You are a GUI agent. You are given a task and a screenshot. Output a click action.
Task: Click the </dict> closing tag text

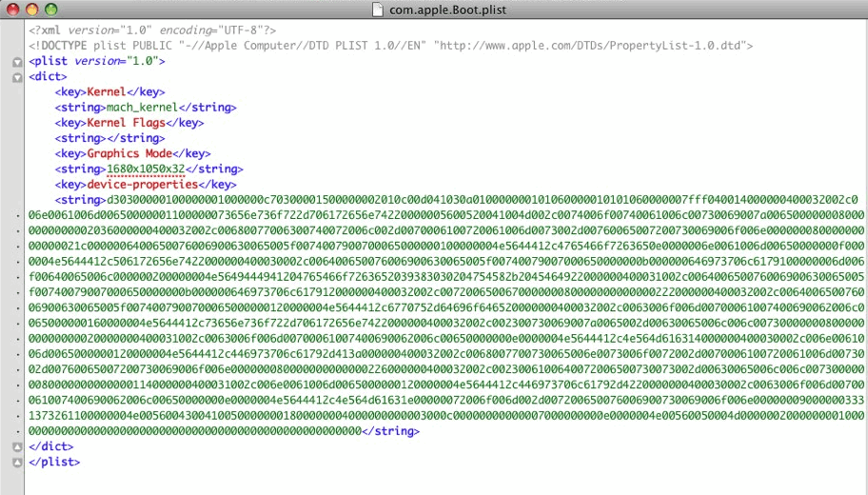click(x=51, y=446)
